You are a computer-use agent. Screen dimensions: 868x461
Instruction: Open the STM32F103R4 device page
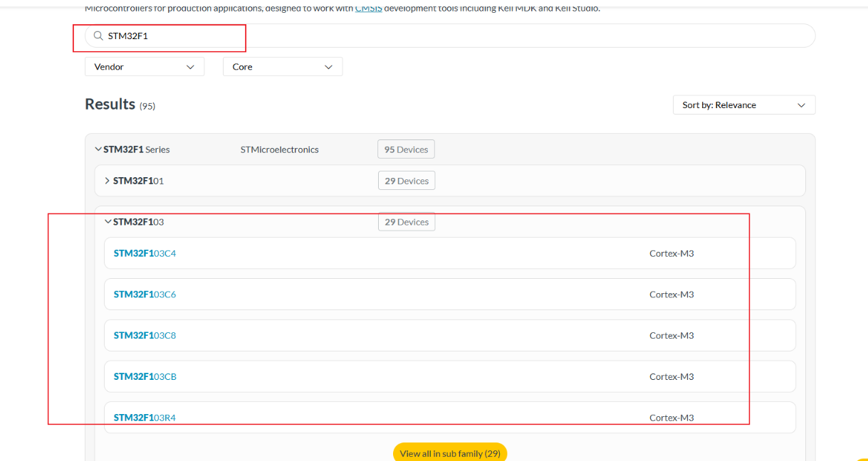click(145, 418)
